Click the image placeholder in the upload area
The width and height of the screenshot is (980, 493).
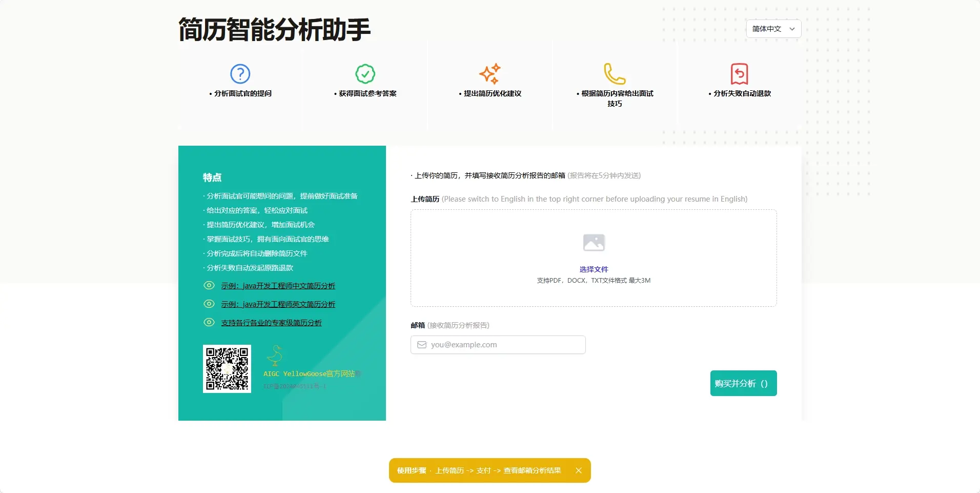point(593,242)
